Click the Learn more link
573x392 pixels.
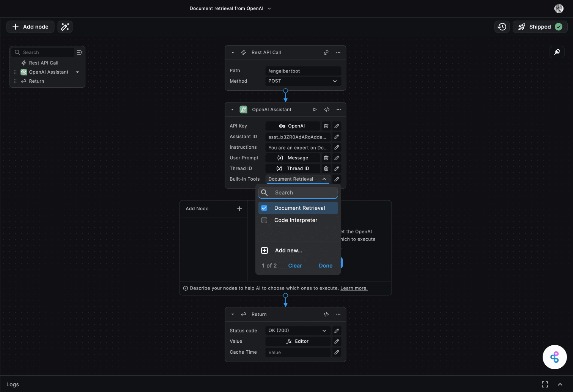pos(354,288)
